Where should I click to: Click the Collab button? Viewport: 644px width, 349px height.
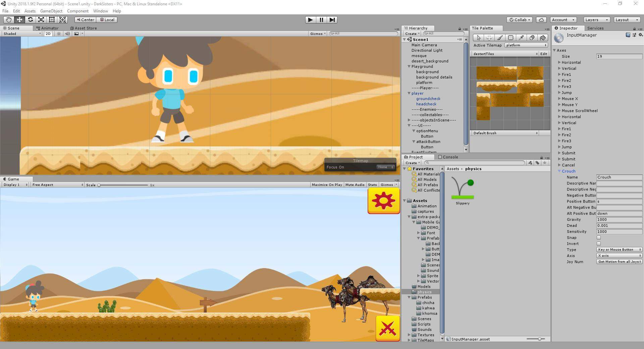(520, 20)
